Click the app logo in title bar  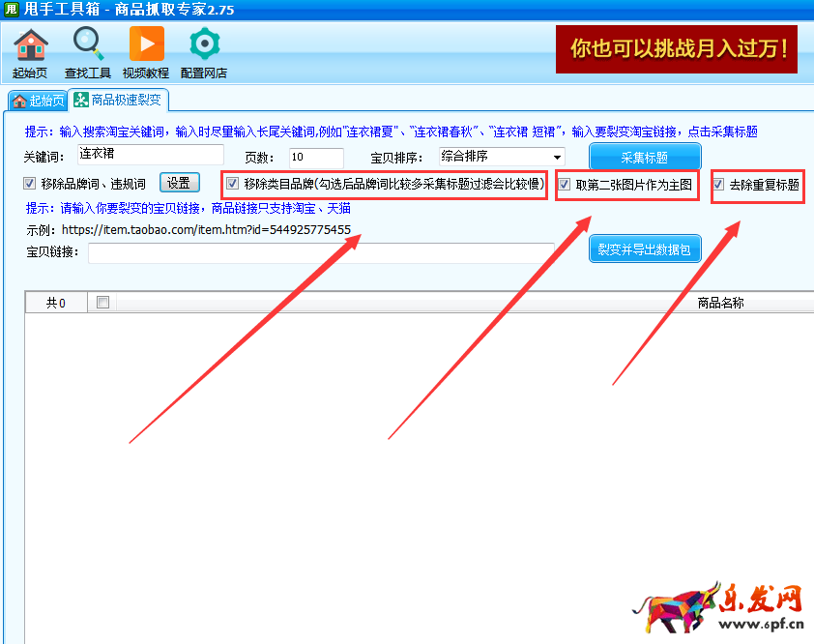(11, 10)
